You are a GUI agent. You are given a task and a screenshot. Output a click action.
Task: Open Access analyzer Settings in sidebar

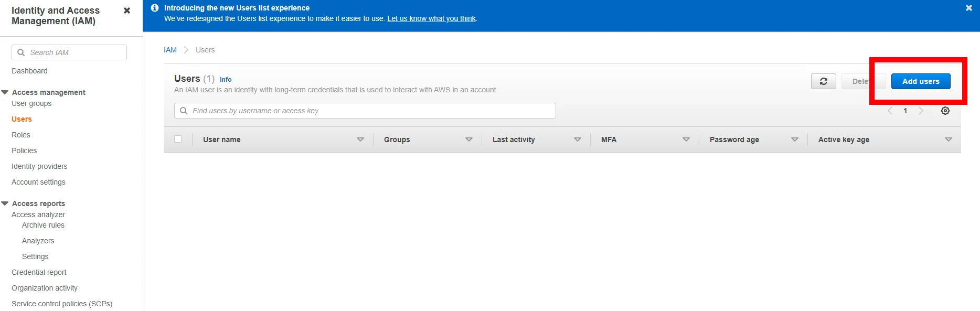pyautogui.click(x=35, y=256)
